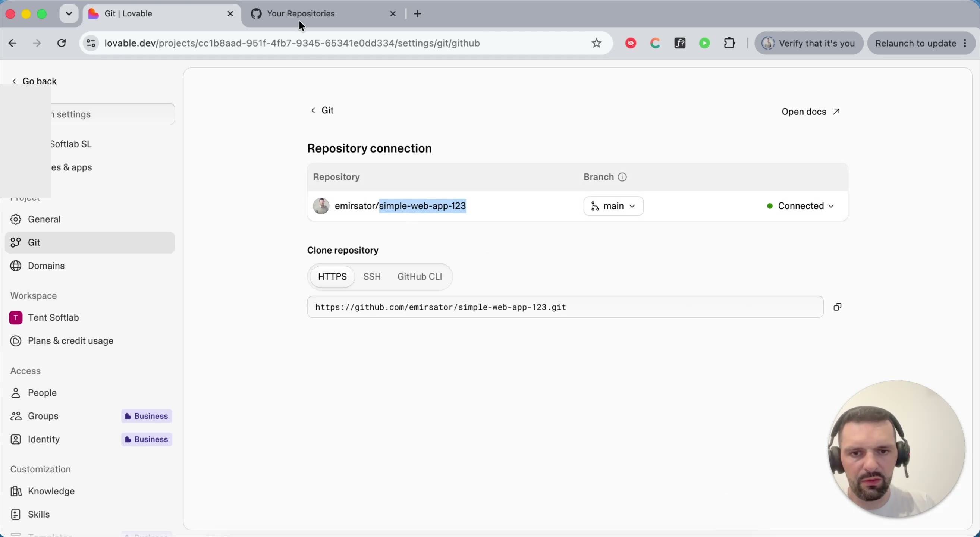
Task: Select the GitHub CLI clone option
Action: 420,276
